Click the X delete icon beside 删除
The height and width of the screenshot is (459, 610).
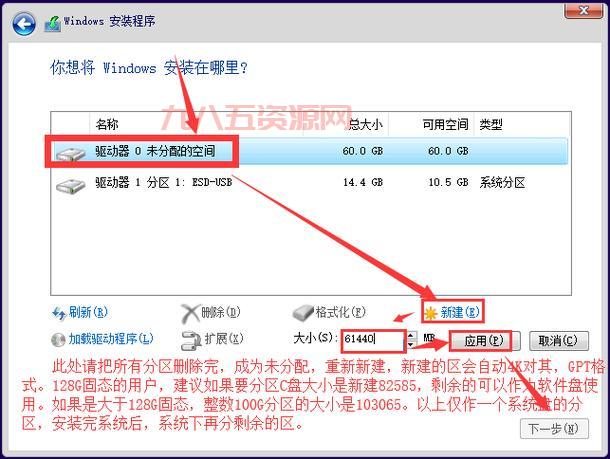pos(190,314)
